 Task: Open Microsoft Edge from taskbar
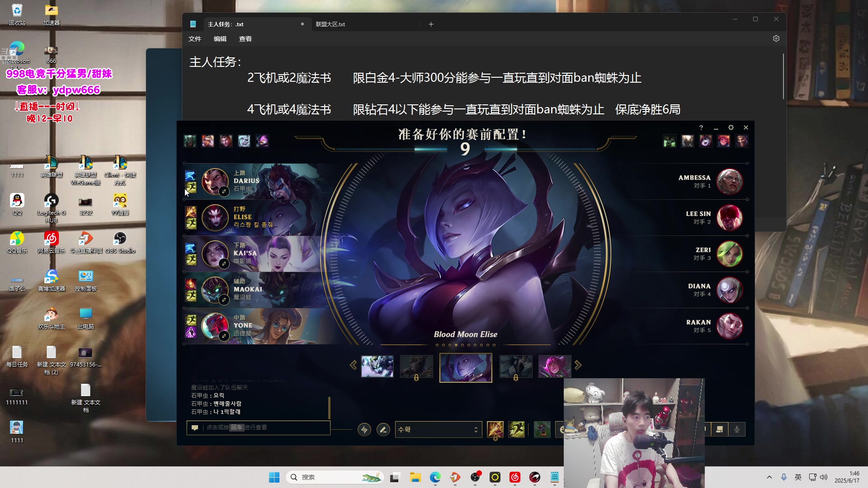[x=435, y=477]
